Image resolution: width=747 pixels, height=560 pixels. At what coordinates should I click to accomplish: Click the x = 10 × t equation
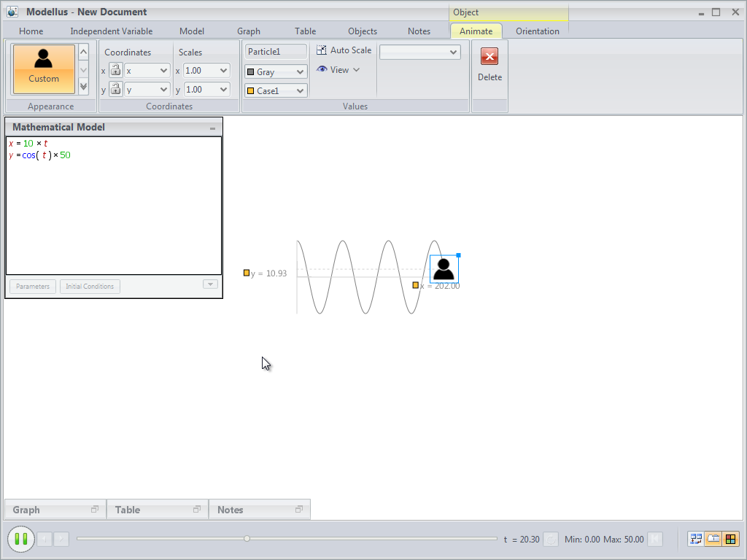coord(28,144)
